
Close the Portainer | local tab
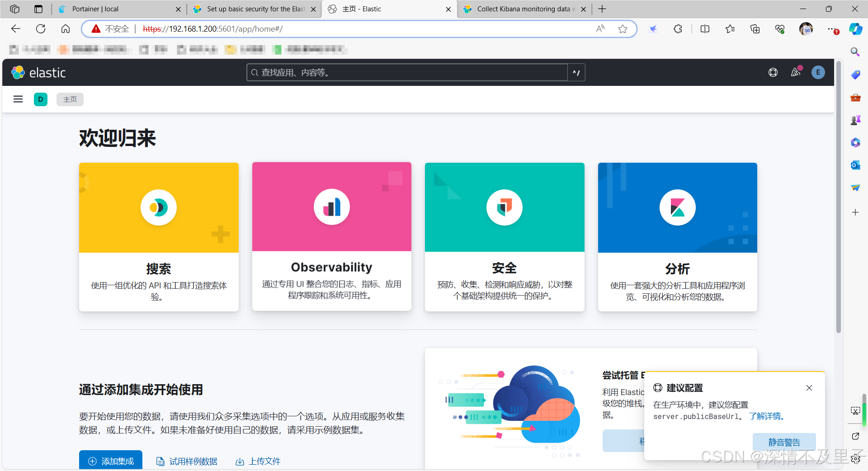pos(178,9)
